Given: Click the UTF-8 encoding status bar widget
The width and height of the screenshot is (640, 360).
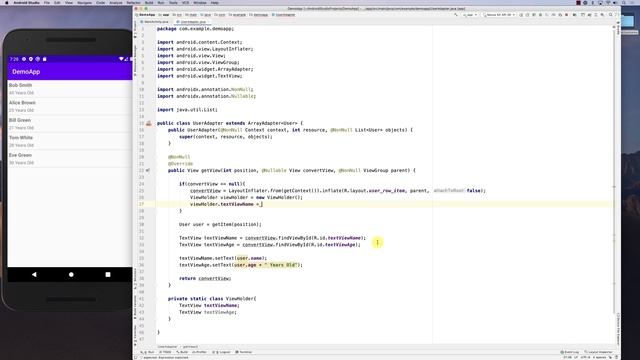Looking at the screenshot, I should point(586,357).
